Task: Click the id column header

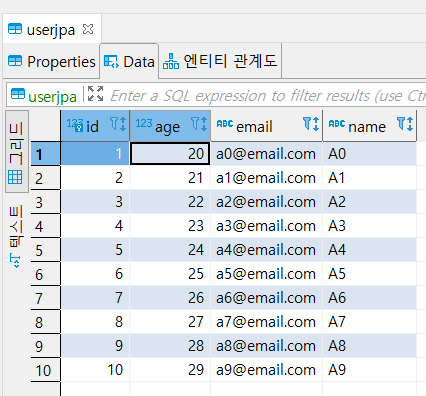Action: pos(95,126)
